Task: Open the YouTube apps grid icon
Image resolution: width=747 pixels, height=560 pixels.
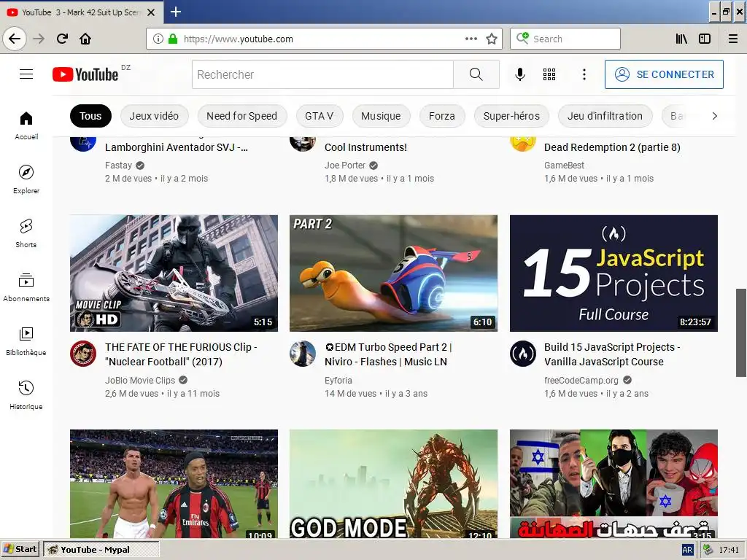Action: pos(549,74)
